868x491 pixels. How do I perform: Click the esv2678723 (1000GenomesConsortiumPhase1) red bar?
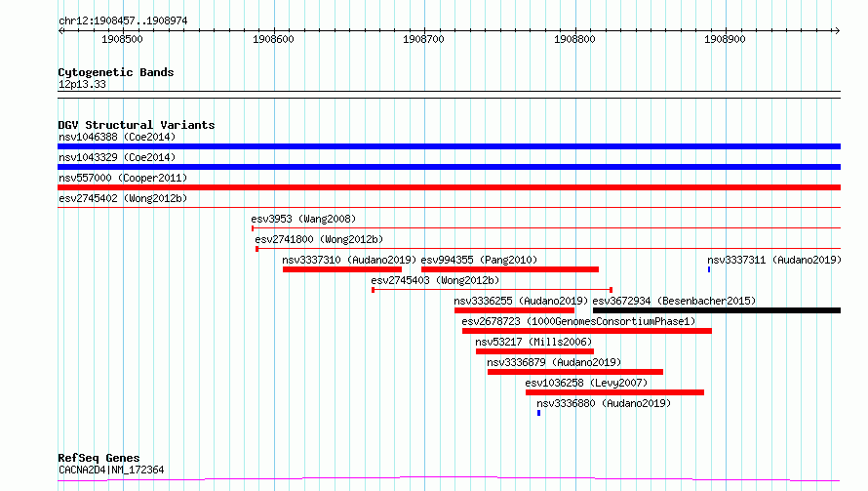pyautogui.click(x=587, y=331)
